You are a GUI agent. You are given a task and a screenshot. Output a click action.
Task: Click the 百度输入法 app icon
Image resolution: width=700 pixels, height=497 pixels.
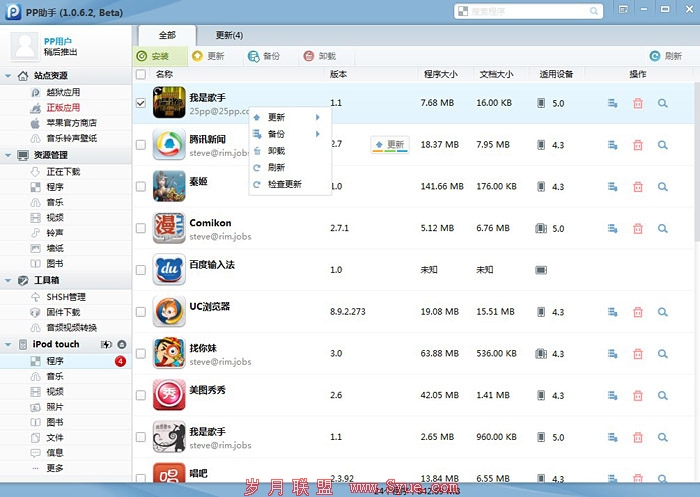tap(169, 269)
